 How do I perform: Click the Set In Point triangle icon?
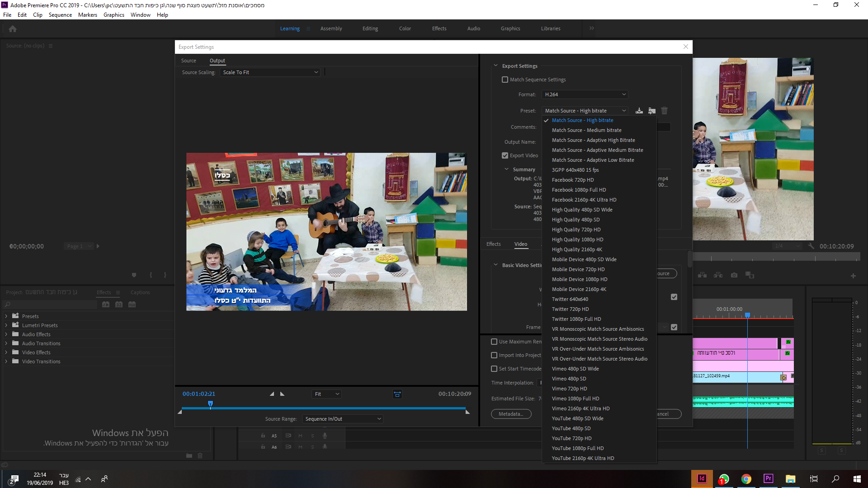272,394
